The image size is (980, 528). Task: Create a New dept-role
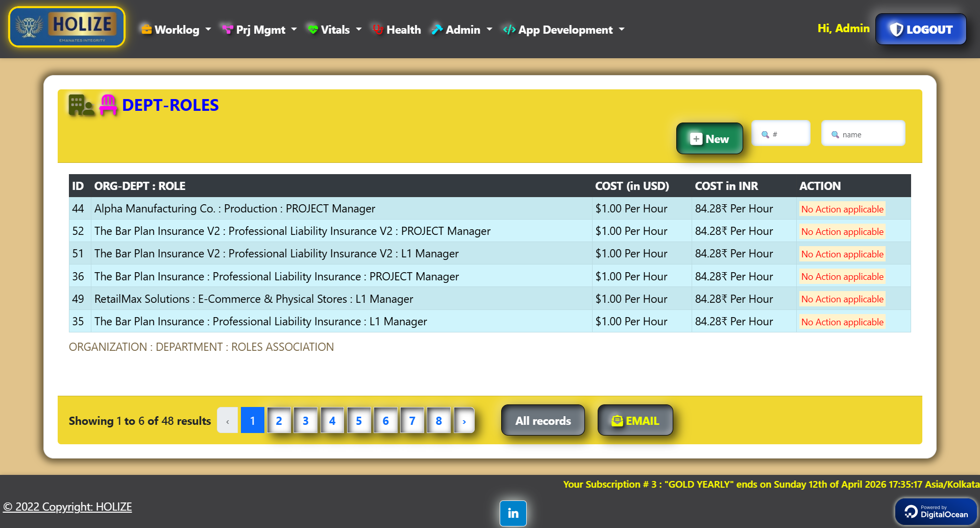(709, 138)
